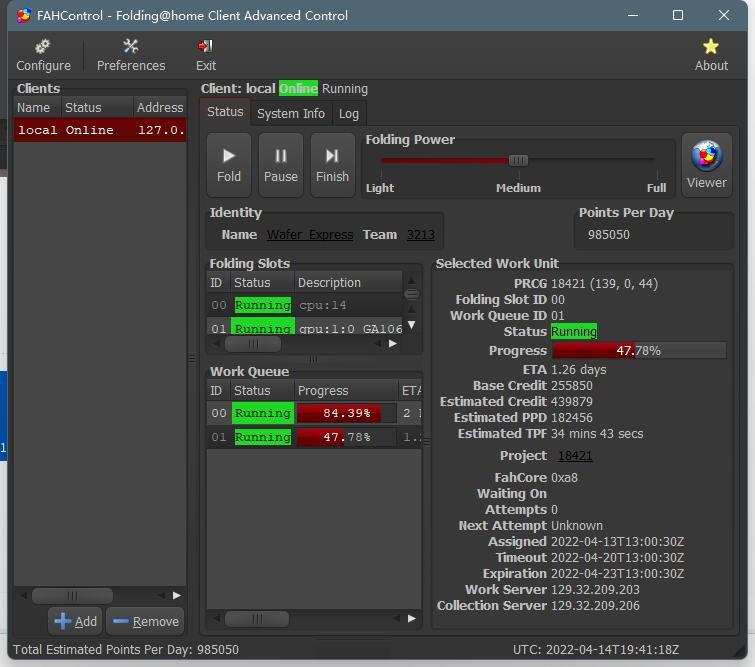Launch the Viewer
The image size is (755, 667).
pyautogui.click(x=706, y=165)
